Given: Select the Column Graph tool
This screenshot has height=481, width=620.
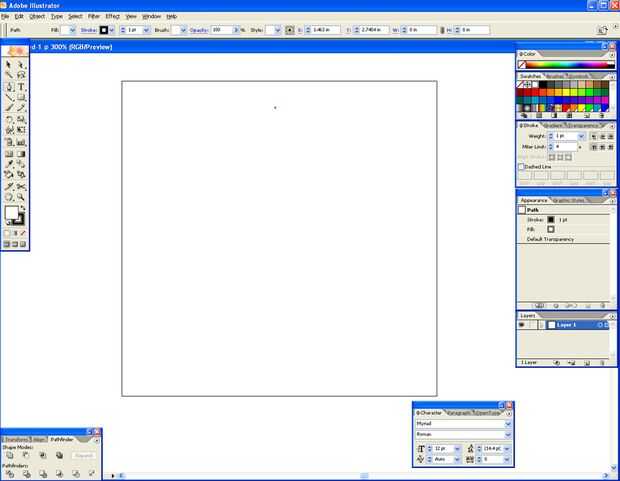Looking at the screenshot, I should 21,142.
